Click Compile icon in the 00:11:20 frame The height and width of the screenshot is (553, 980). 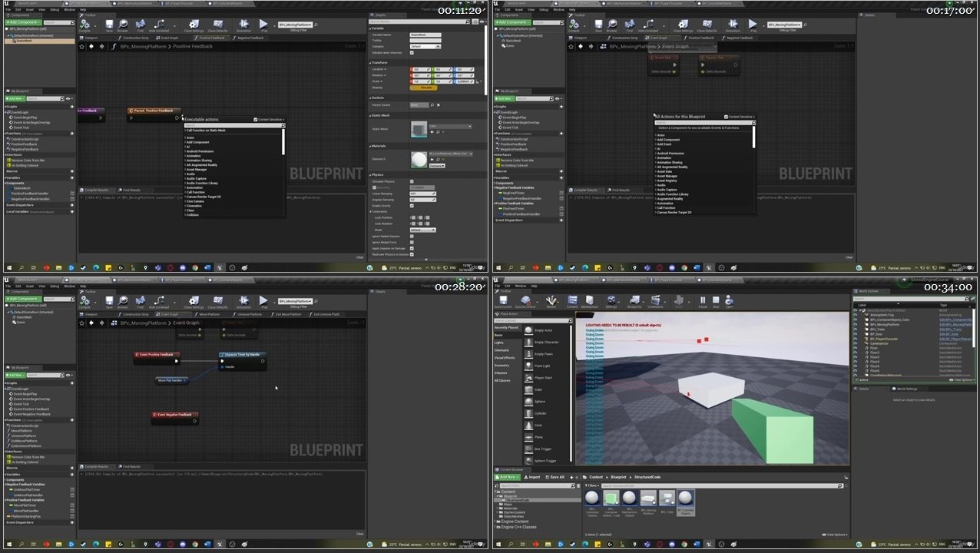[84, 25]
